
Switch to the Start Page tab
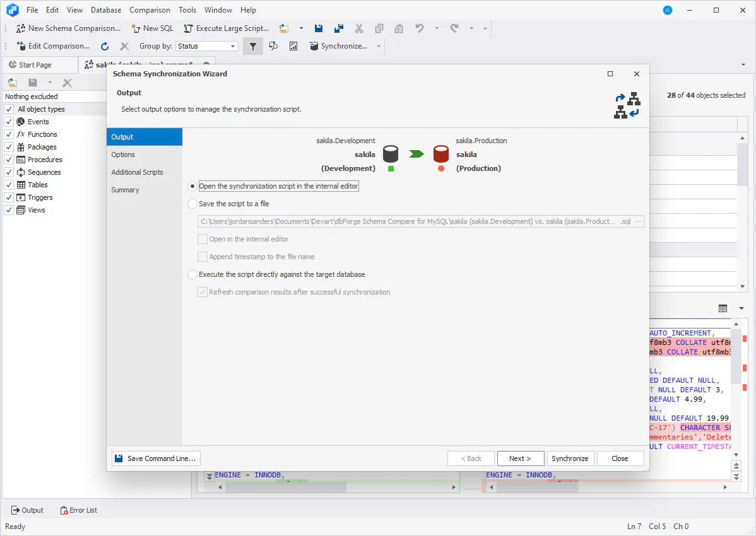40,65
